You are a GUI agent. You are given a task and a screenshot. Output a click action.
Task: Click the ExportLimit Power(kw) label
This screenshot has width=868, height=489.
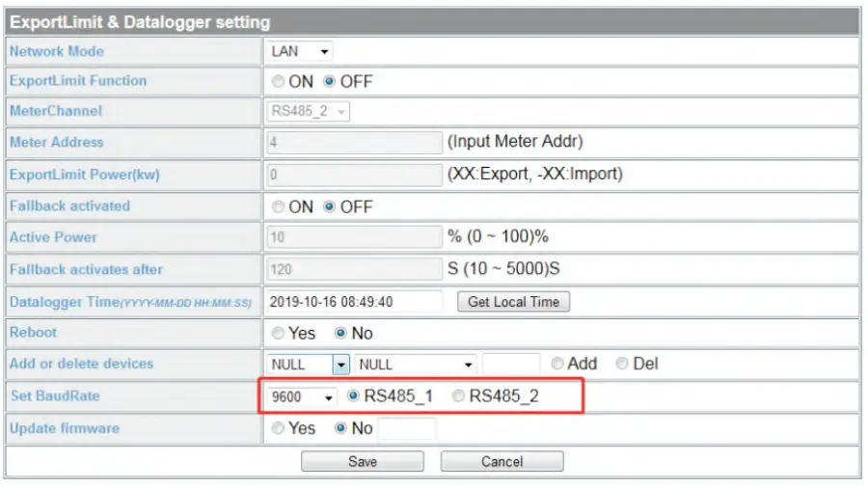tap(85, 175)
